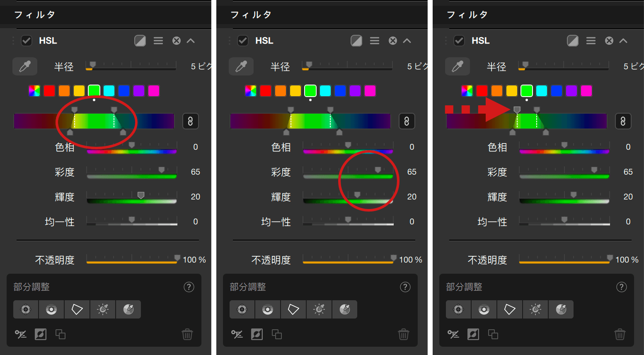Open the 部分調整 help icon in the left panel
644x355 pixels.
tap(189, 287)
